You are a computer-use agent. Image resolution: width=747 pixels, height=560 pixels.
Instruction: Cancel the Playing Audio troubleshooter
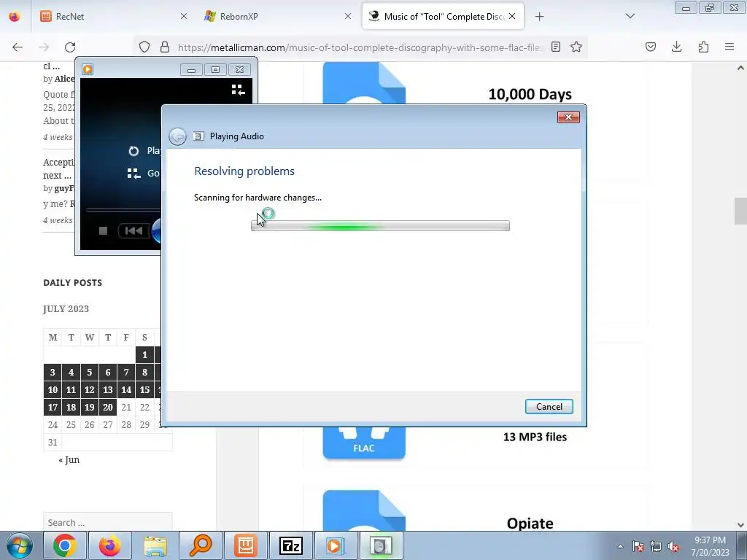click(549, 407)
